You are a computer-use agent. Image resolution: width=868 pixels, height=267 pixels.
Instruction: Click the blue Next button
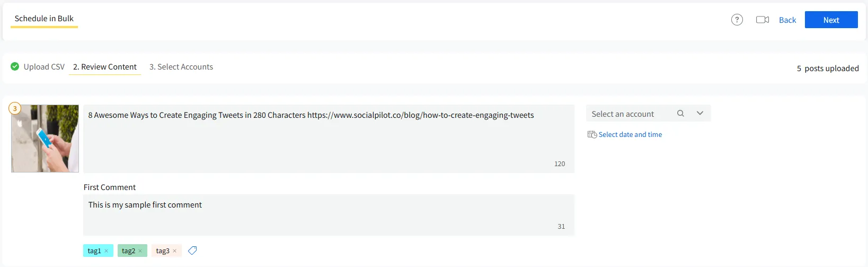pos(831,20)
